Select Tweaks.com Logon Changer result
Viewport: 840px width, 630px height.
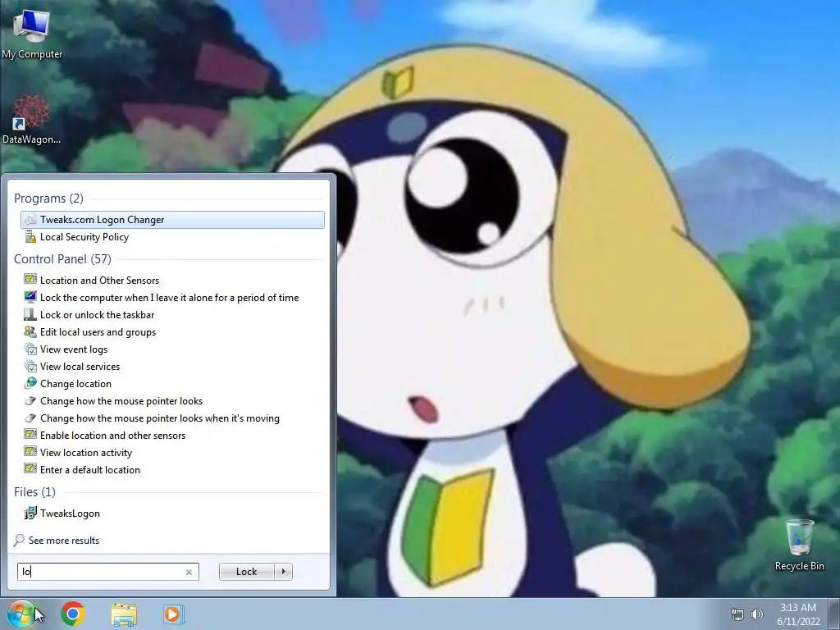pos(172,220)
